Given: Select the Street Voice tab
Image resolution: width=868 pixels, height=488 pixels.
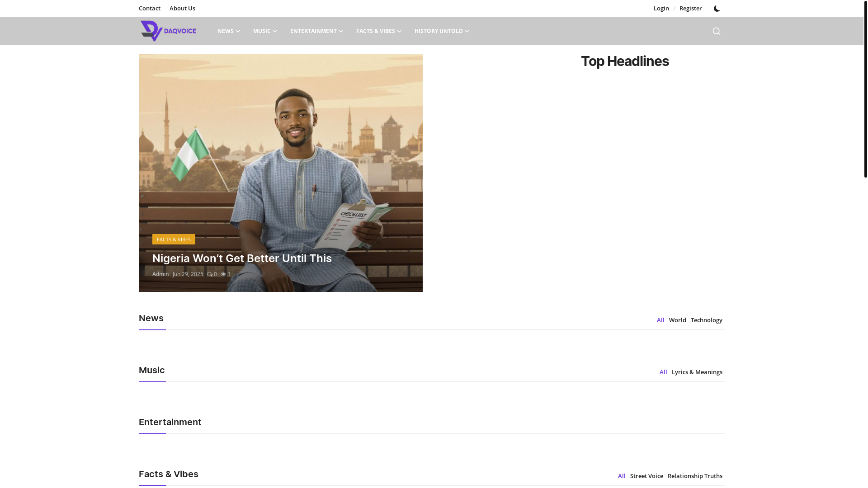Looking at the screenshot, I should [x=646, y=476].
